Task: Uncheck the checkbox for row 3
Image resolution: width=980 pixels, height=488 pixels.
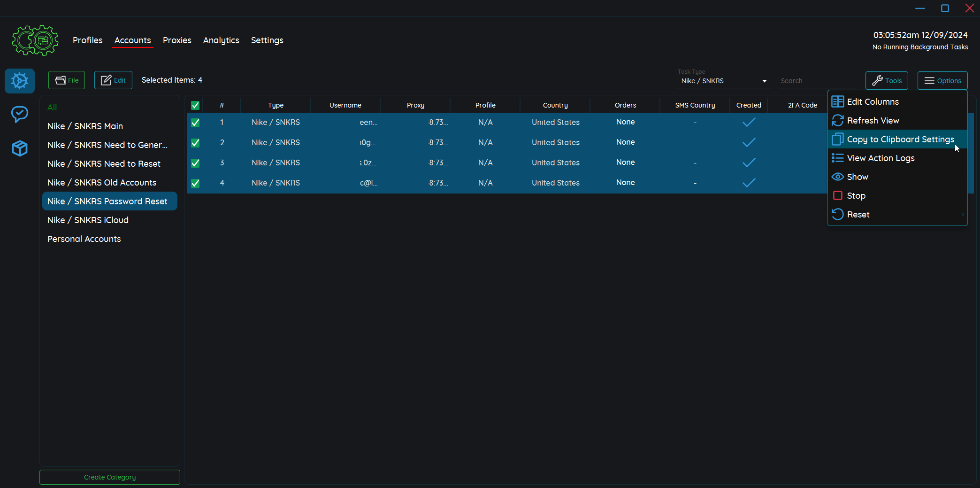Action: [196, 163]
